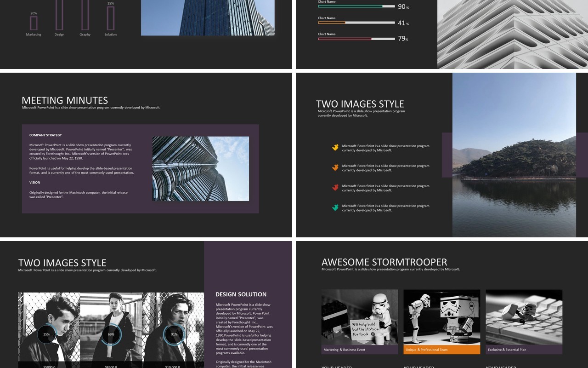Select the Design chart label
The height and width of the screenshot is (368, 588).
59,34
